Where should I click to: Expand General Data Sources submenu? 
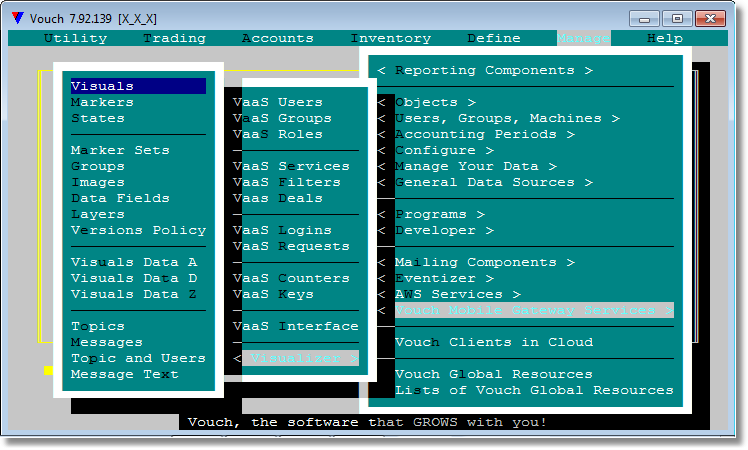coord(485,182)
